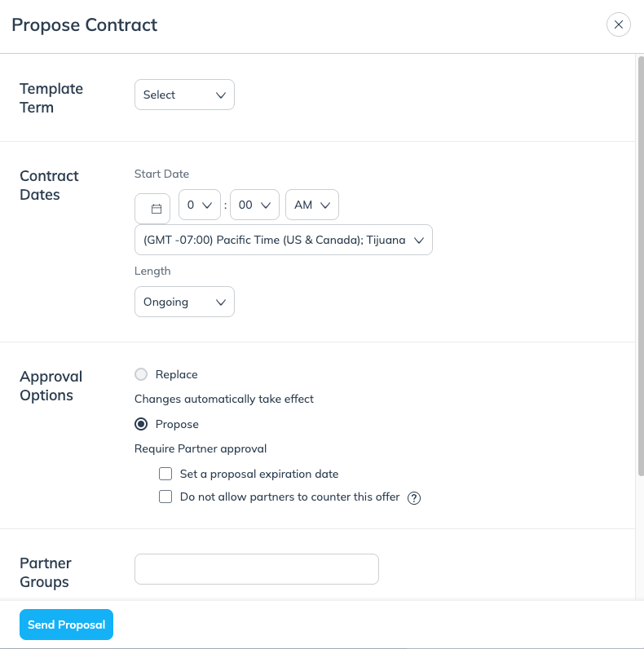Select the Propose radio option
644x649 pixels.
click(x=141, y=424)
